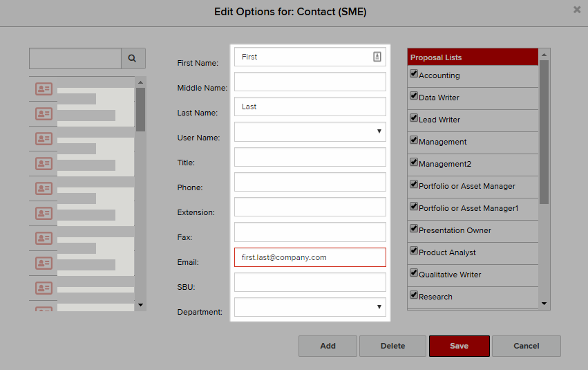This screenshot has height=370, width=588.
Task: Select the first contact card icon
Action: tap(44, 89)
